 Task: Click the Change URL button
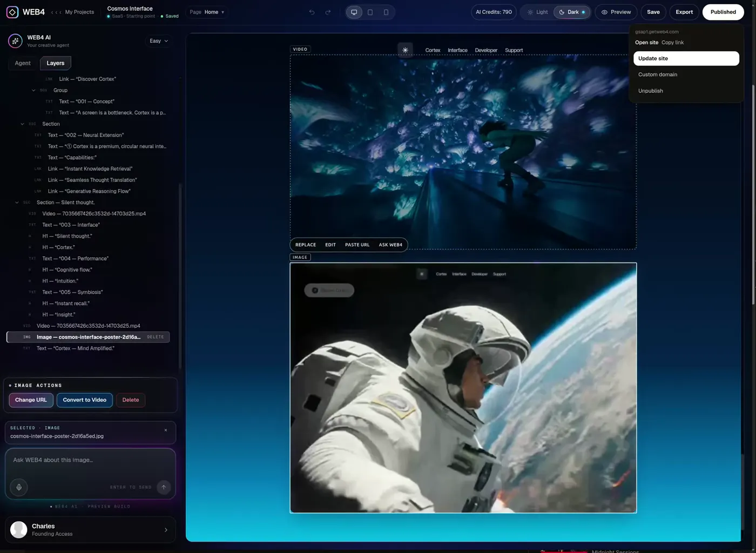31,400
